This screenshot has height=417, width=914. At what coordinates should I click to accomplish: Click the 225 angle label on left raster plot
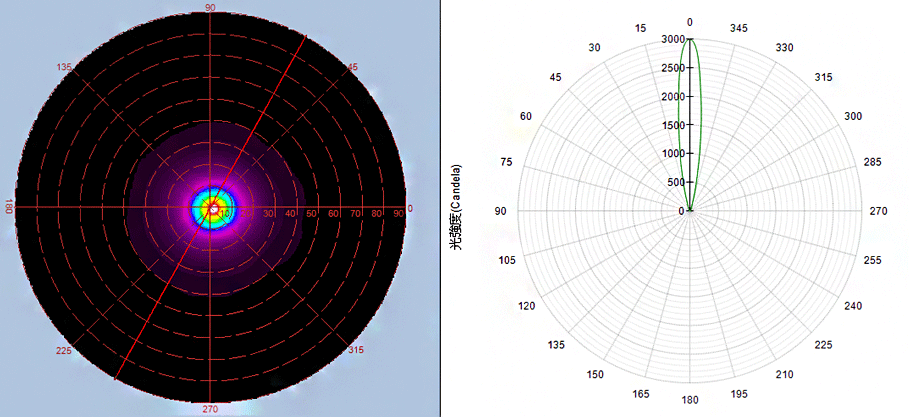coord(66,350)
